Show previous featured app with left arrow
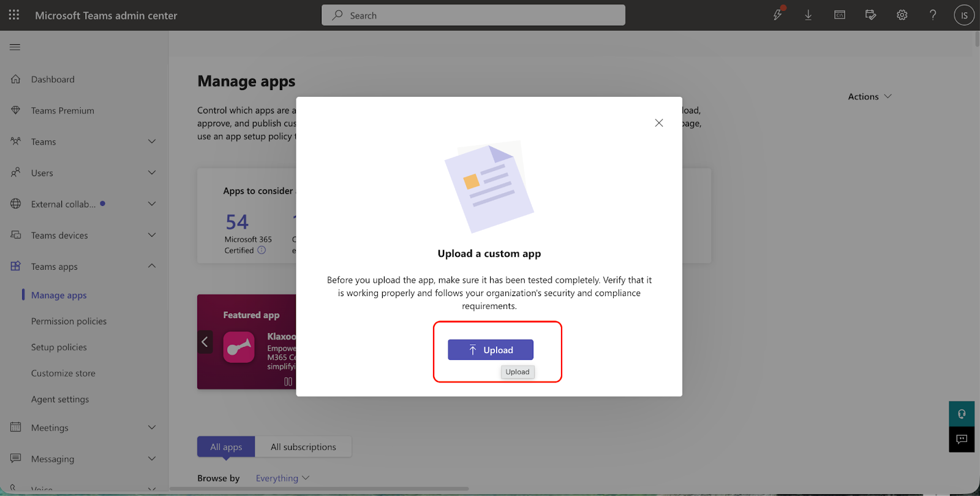 pyautogui.click(x=205, y=341)
